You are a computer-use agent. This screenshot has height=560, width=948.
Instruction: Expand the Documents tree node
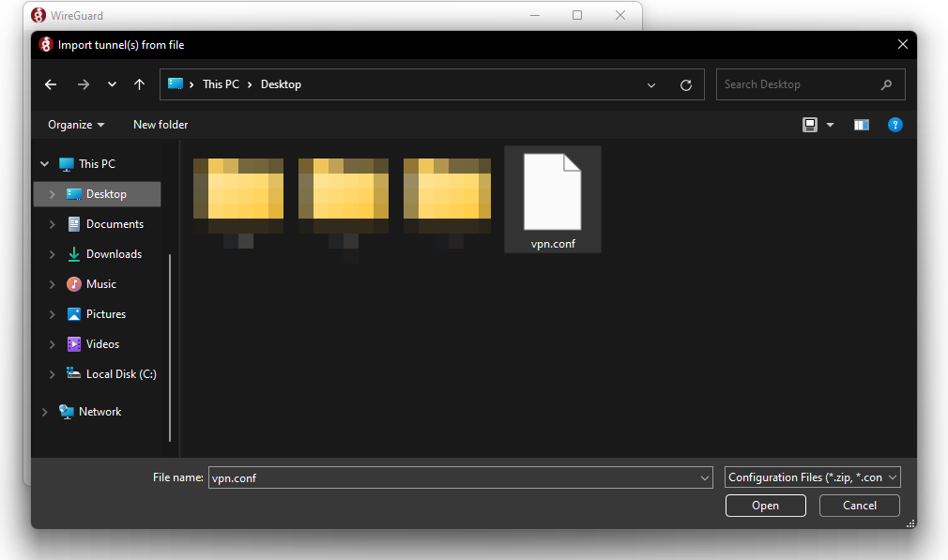(53, 224)
